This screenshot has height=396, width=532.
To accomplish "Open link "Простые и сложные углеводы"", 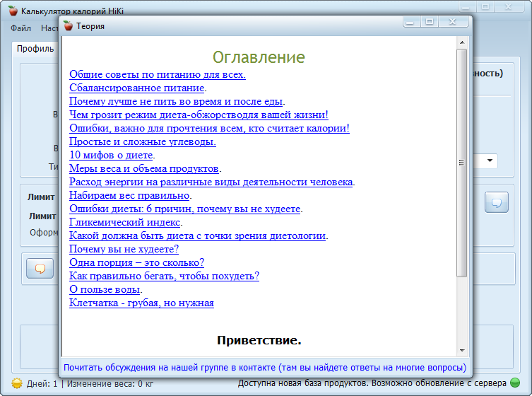I will tap(143, 141).
